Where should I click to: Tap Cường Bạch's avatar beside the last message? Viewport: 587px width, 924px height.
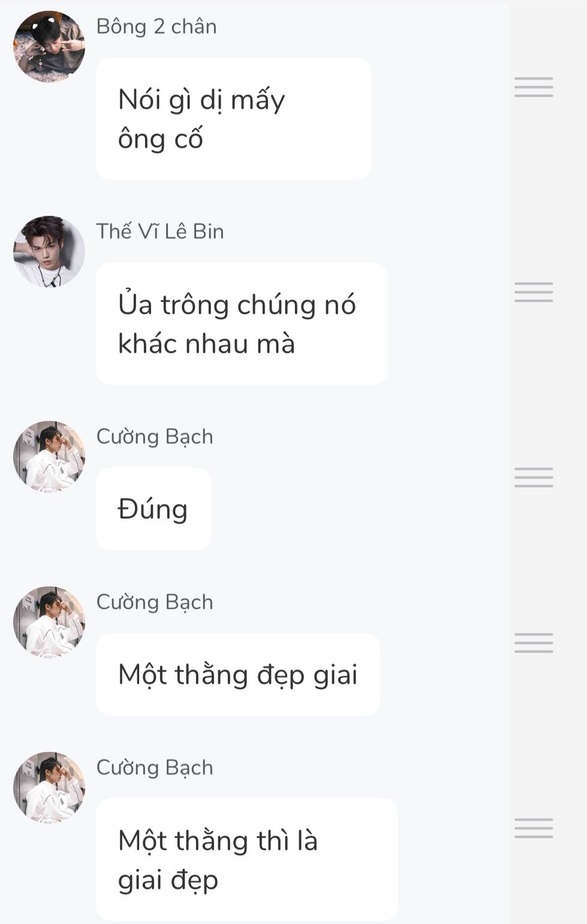point(49,787)
